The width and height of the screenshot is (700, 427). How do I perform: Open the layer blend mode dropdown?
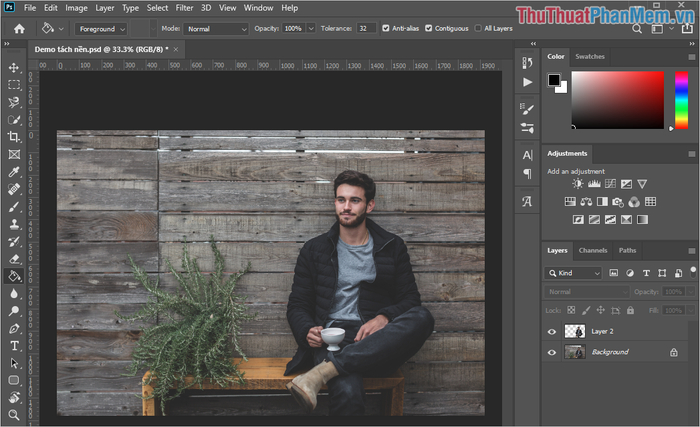point(587,292)
